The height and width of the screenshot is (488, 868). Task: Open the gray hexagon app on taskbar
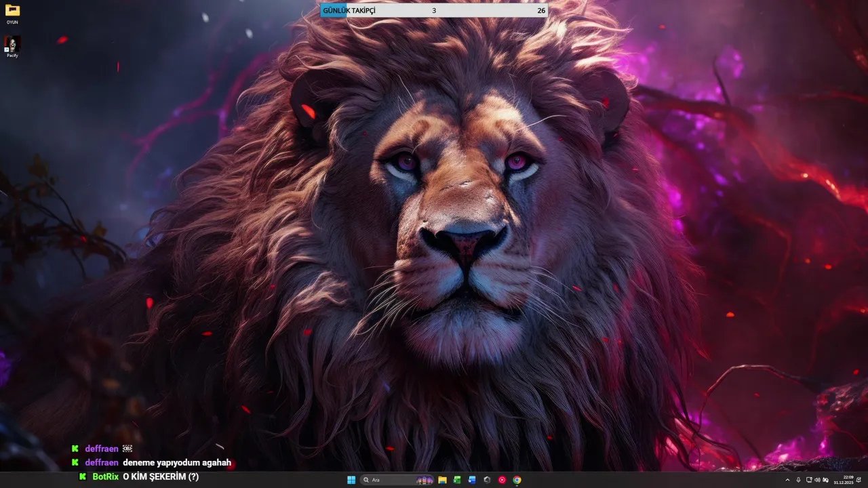[x=487, y=480]
